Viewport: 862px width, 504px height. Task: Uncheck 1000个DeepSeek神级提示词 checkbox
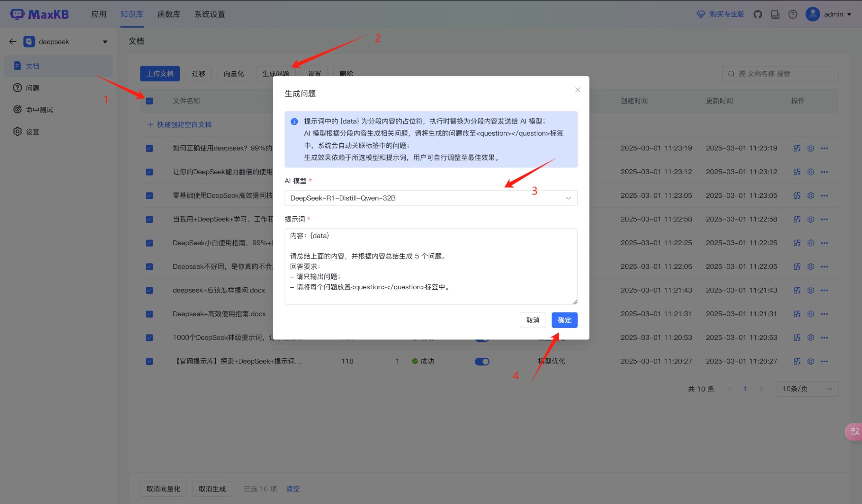pyautogui.click(x=150, y=337)
